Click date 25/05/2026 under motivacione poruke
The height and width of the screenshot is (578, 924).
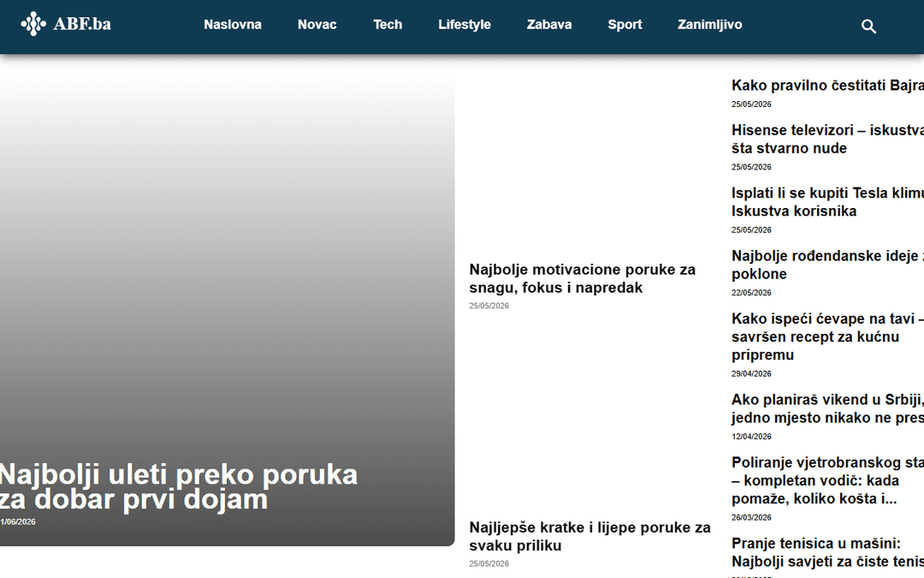tap(489, 306)
